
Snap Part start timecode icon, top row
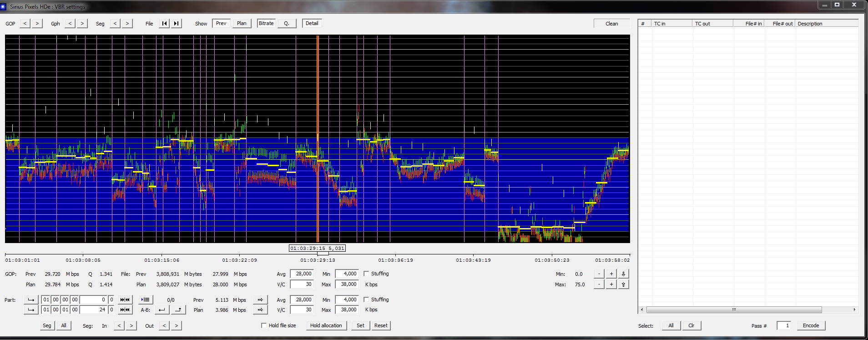[125, 300]
